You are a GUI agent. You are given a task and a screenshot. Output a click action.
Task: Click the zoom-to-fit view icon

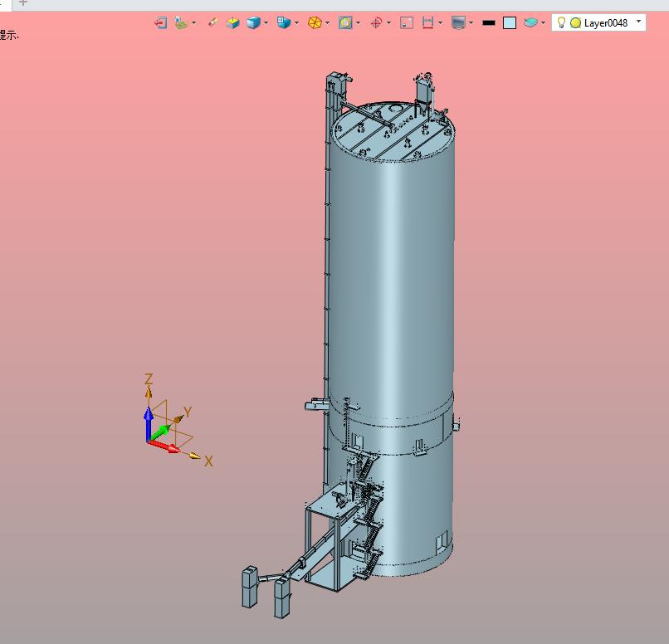point(345,22)
